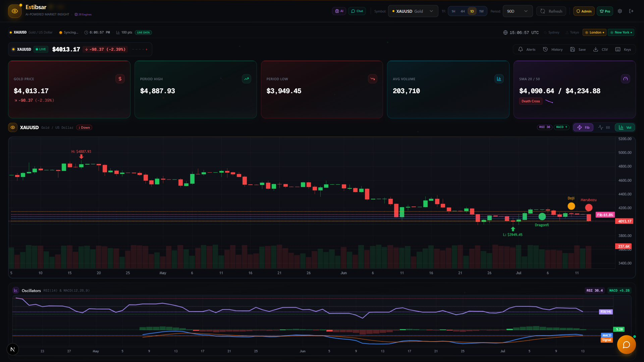Download CSV export button
The width and height of the screenshot is (644, 362).
(600, 49)
